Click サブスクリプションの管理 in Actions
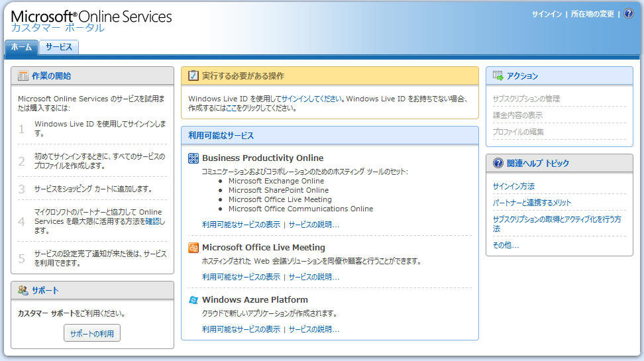This screenshot has width=644, height=361. point(526,99)
